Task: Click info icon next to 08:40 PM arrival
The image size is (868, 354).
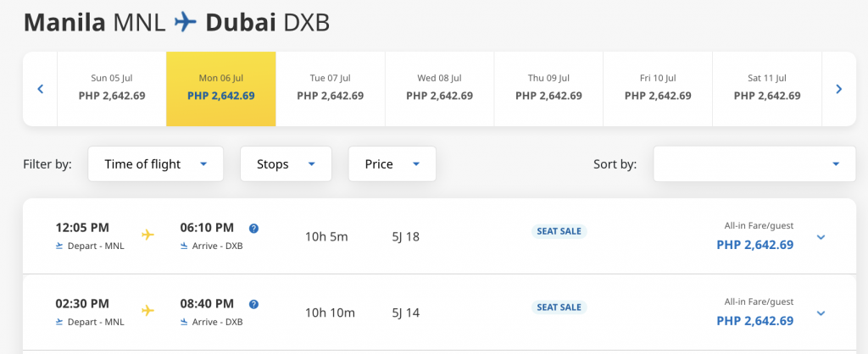Action: pos(253,304)
